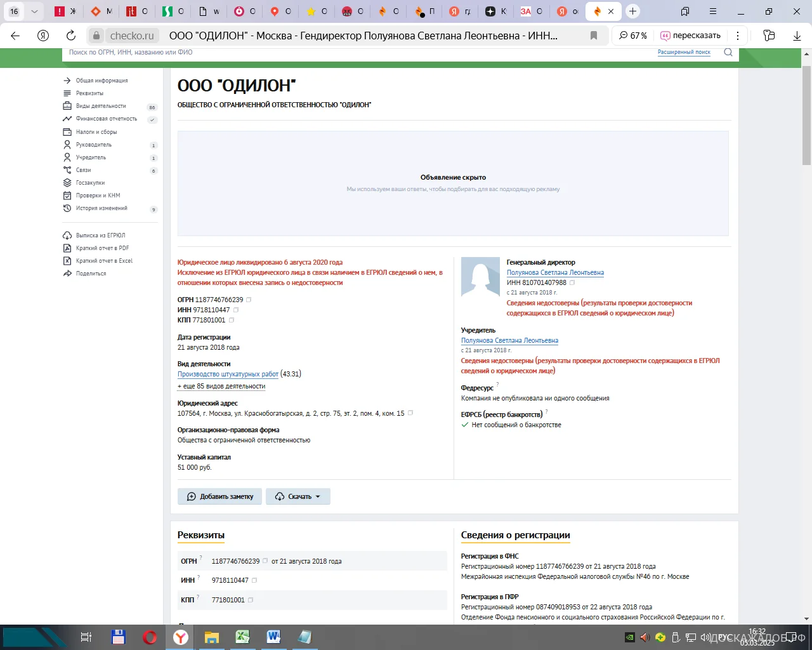
Task: Open Финансовая отчетность sidebar item
Action: 106,119
